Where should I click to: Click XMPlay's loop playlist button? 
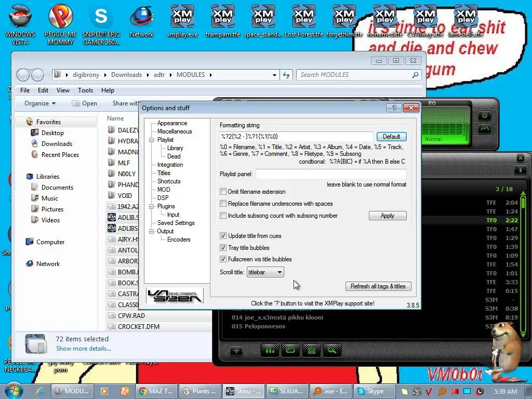[290, 350]
